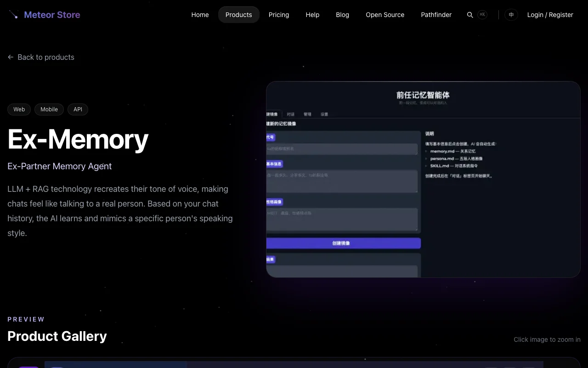Click the 性格画像 text area in preview
Screen dimensions: 588x368
[342, 219]
